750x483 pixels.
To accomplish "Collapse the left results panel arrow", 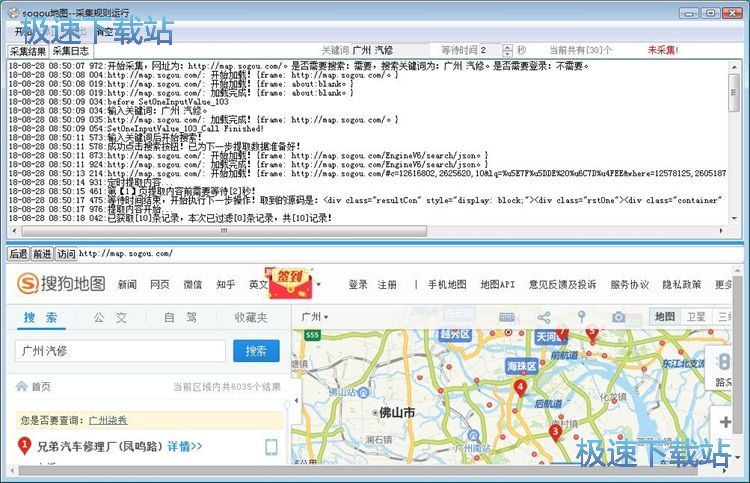I will (x=296, y=400).
